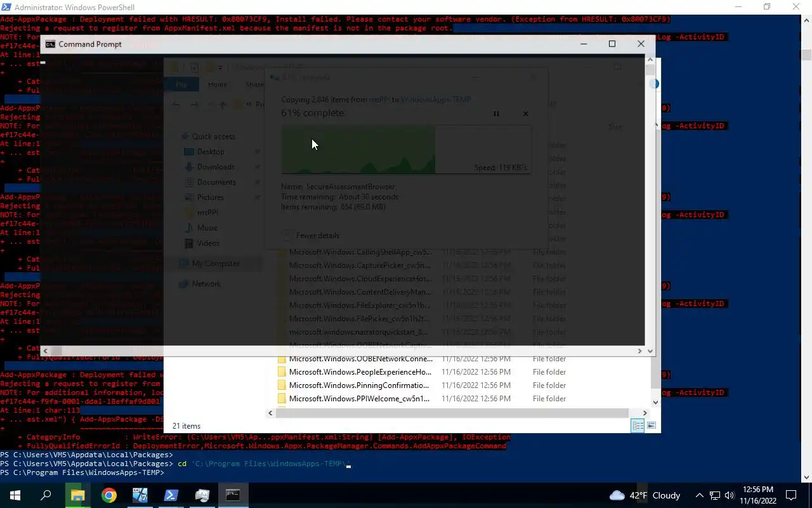The image size is (812, 508).
Task: Click Explorer horizontal scrollbar right arrow
Action: tap(645, 413)
